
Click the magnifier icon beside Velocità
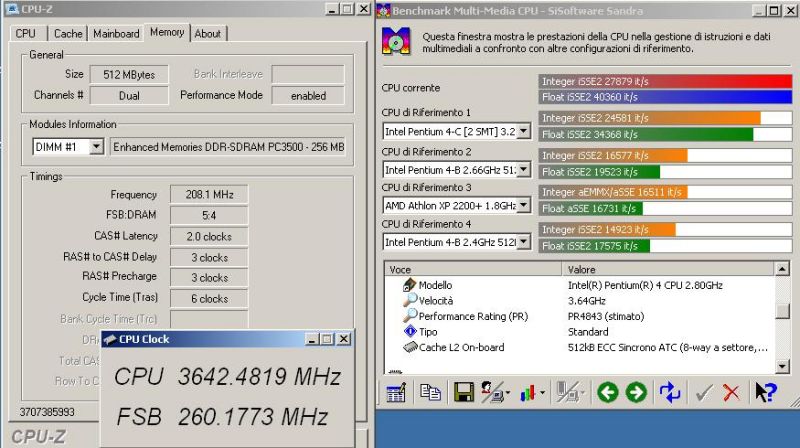click(410, 301)
